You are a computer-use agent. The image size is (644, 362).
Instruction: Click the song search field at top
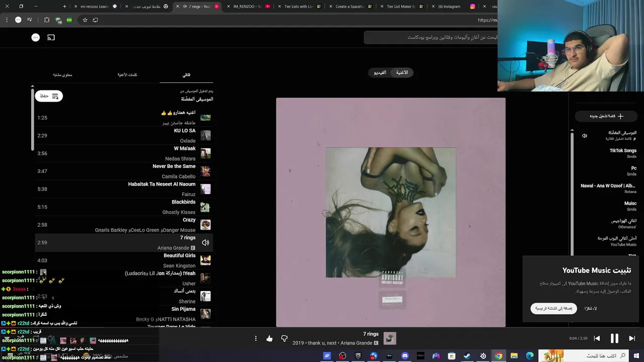click(x=431, y=37)
